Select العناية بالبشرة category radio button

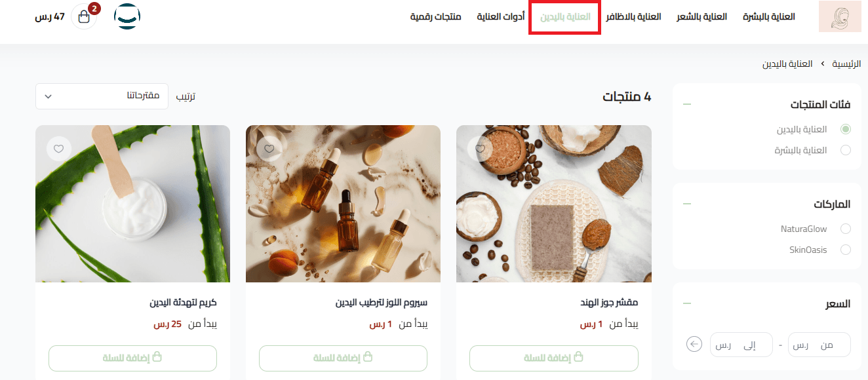(845, 150)
